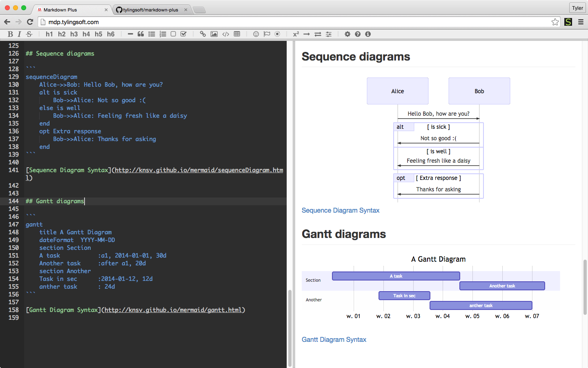Apply strikethrough formatting
This screenshot has width=588, height=368.
point(29,34)
